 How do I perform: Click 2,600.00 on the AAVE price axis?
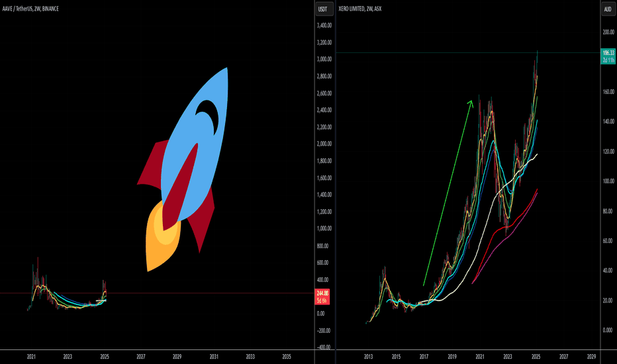pos(324,93)
